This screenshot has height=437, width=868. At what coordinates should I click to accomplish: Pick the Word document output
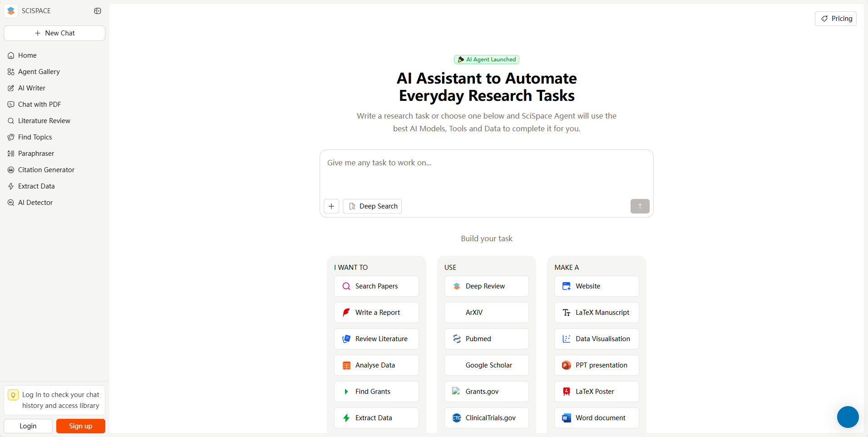(x=597, y=418)
